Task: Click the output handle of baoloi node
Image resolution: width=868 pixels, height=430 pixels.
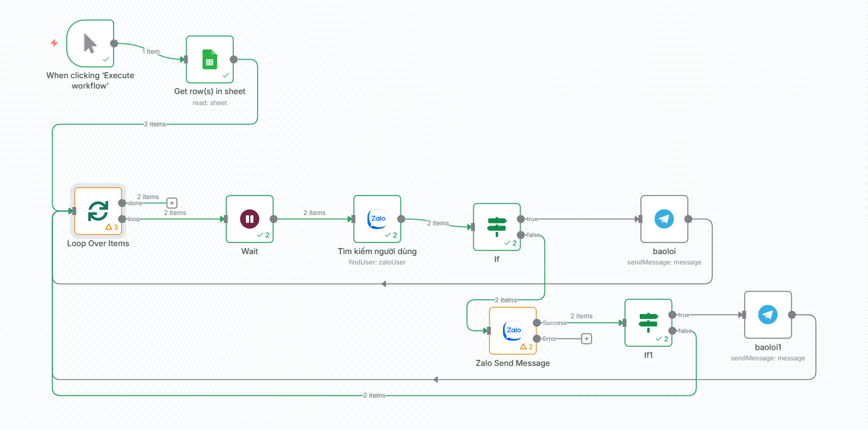Action: [688, 219]
